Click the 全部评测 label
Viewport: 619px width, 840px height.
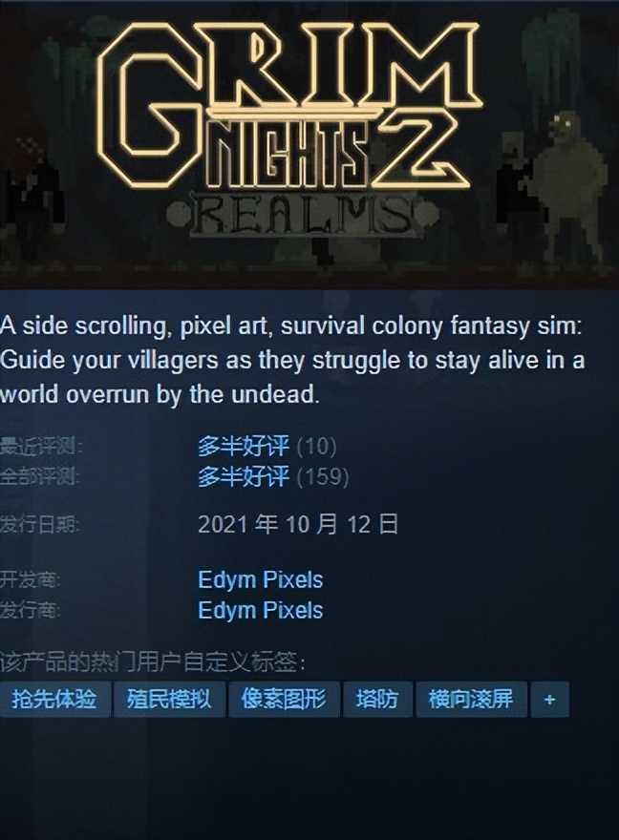coord(40,475)
